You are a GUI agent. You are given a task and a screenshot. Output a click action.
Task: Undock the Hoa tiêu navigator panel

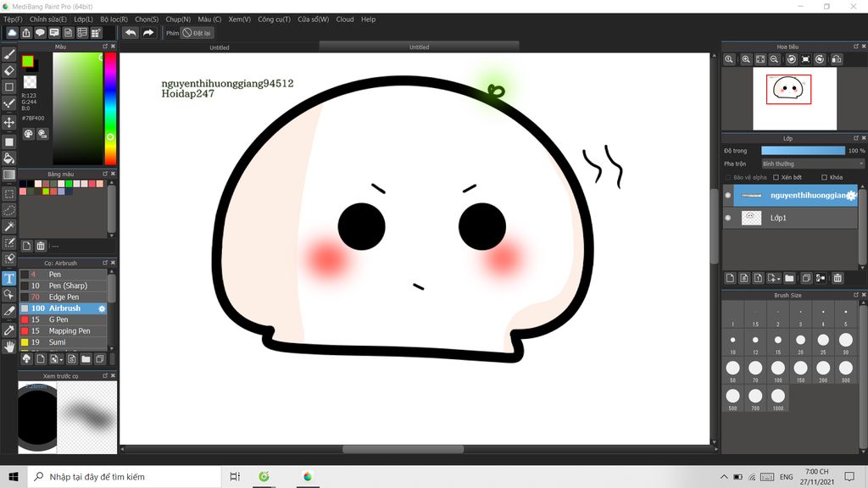point(856,47)
